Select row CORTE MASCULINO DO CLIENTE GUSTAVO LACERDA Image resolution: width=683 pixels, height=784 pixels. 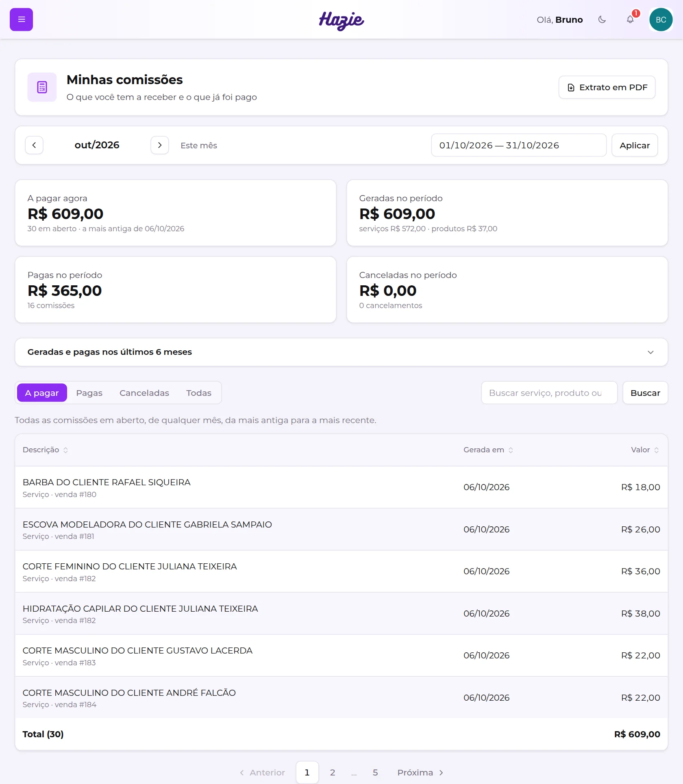coord(341,656)
